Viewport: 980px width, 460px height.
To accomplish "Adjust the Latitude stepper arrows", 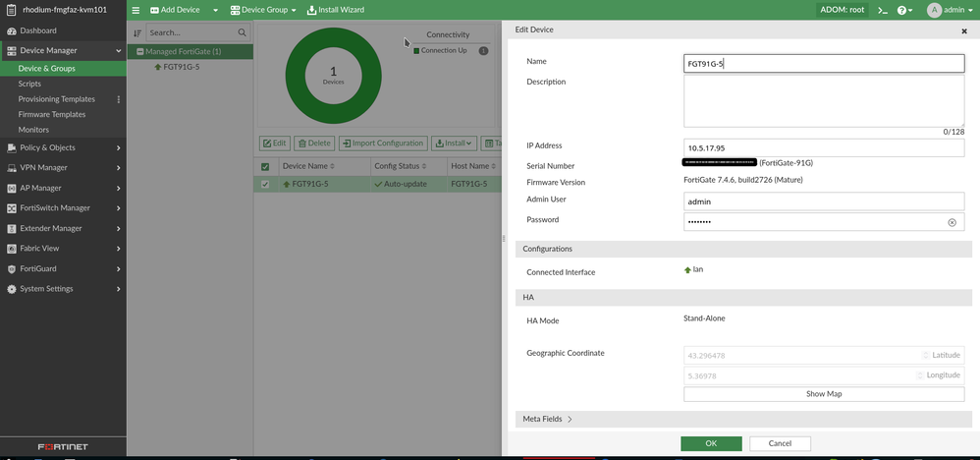I will (926, 355).
